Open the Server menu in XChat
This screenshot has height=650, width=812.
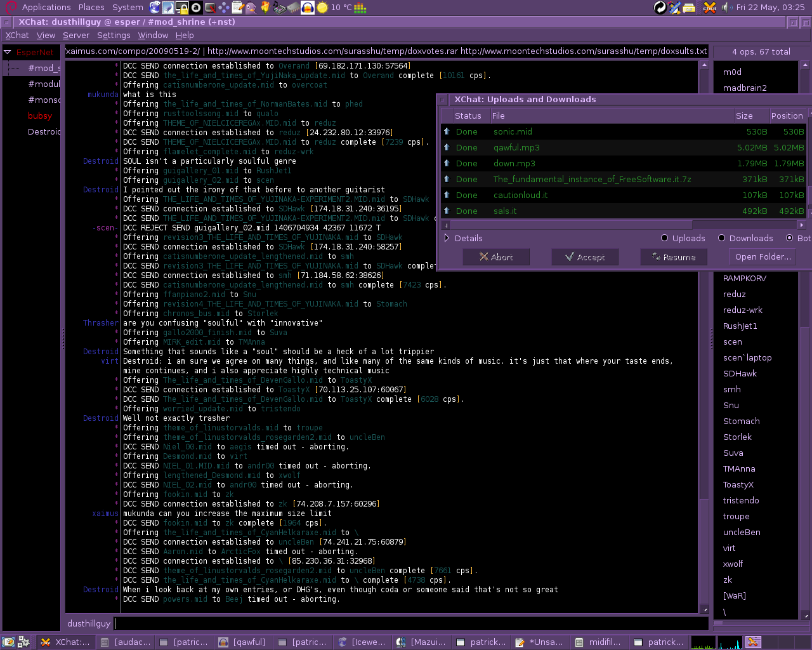(75, 36)
